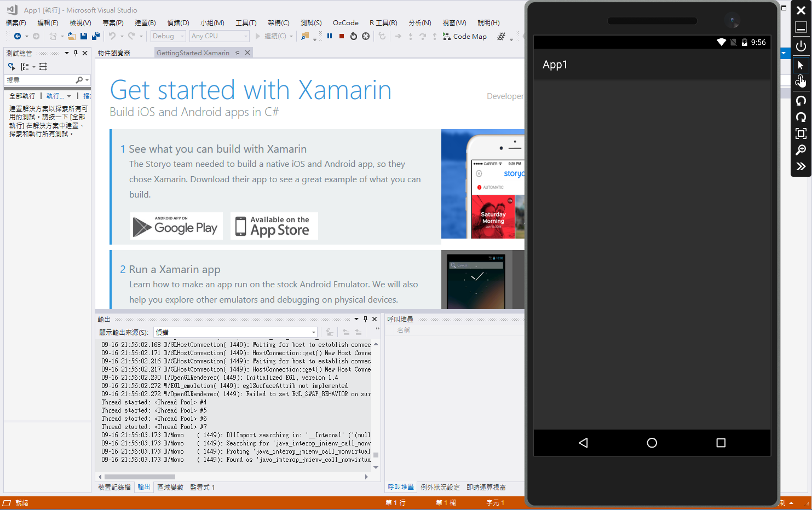This screenshot has width=812, height=510.
Task: Select the emulator multi-touch hand tool
Action: (x=801, y=82)
